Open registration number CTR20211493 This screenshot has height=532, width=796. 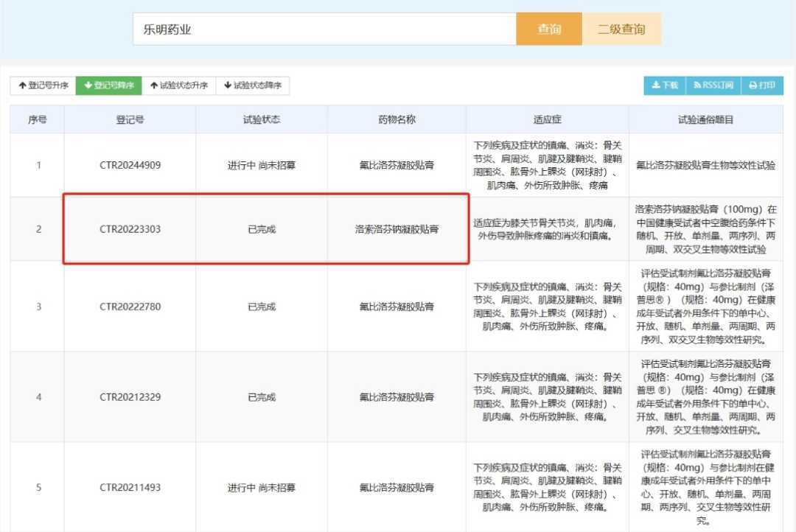[130, 488]
